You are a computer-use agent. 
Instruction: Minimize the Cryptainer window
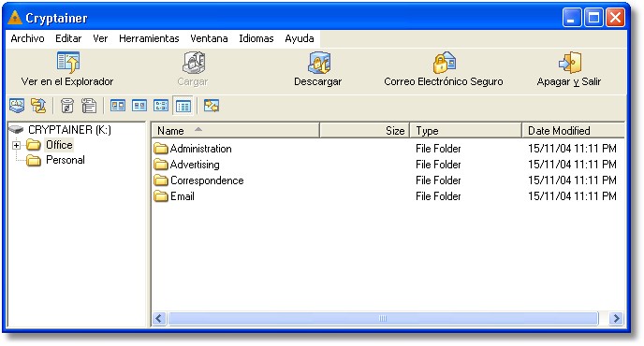click(571, 18)
